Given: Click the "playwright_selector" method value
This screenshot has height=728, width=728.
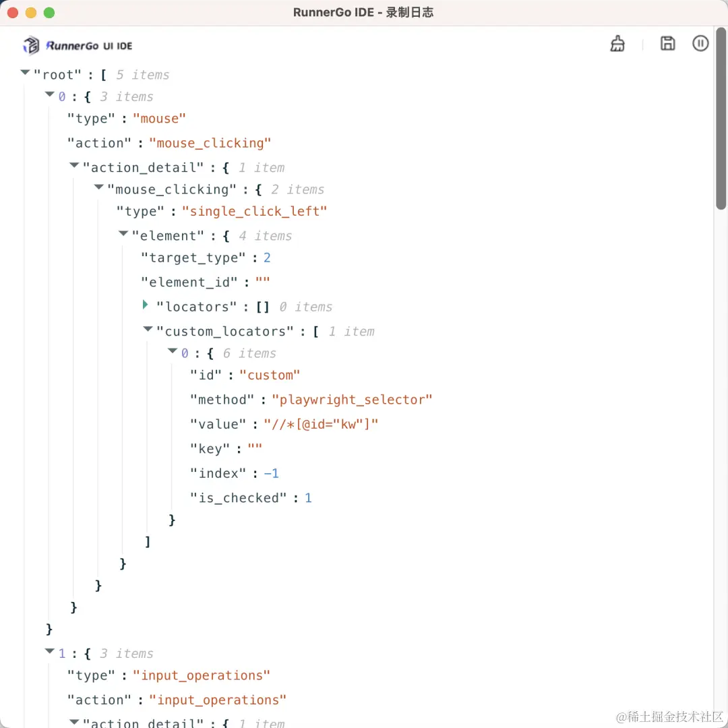Looking at the screenshot, I should (x=352, y=400).
